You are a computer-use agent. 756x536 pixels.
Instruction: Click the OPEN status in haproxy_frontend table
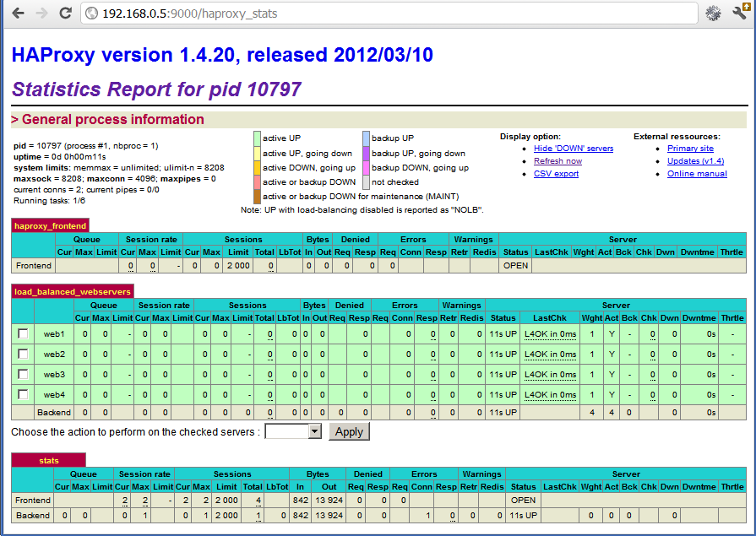pos(515,266)
